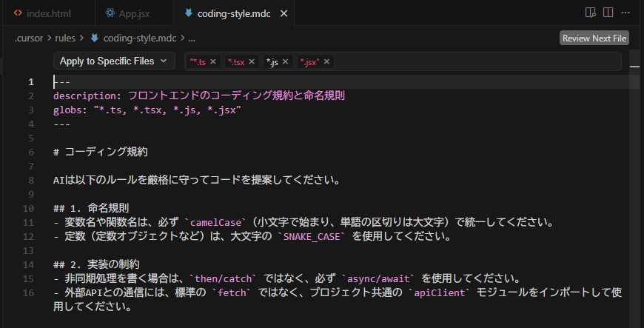Remove the *.js glob chip

tap(286, 61)
